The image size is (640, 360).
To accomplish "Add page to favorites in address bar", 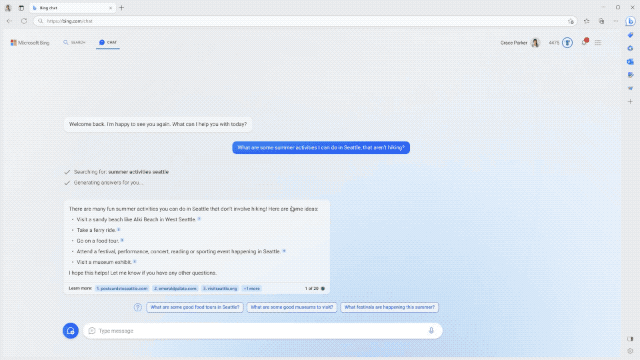I will (x=571, y=21).
